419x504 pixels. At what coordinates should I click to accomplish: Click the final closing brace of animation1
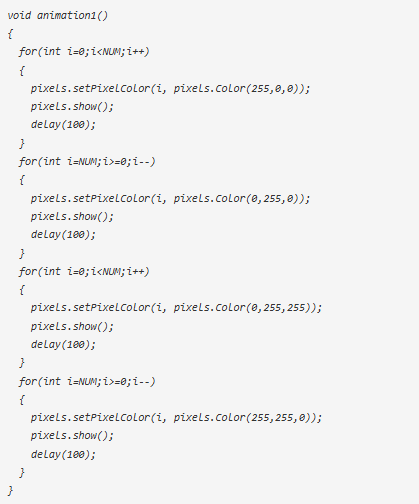pos(10,491)
